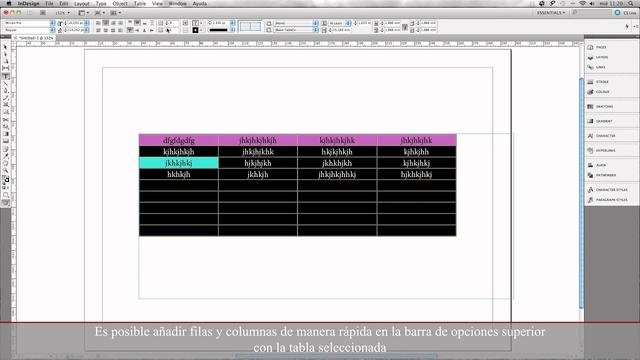Open the Table menu
Viewport: 640px width, 360px height.
pyautogui.click(x=140, y=3)
